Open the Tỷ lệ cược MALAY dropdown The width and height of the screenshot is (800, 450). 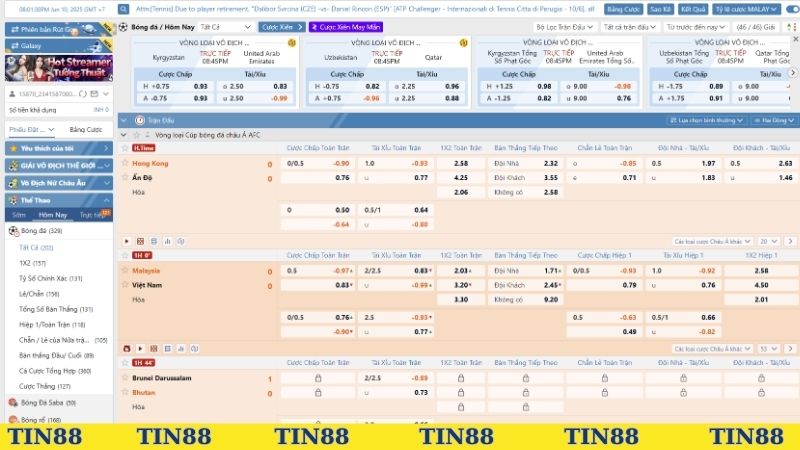tap(746, 9)
